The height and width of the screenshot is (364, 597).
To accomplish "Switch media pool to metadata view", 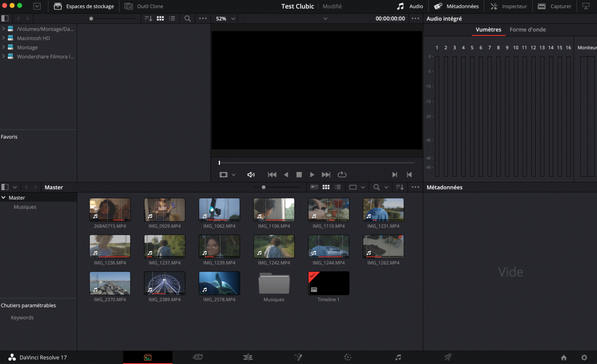I will pos(314,187).
